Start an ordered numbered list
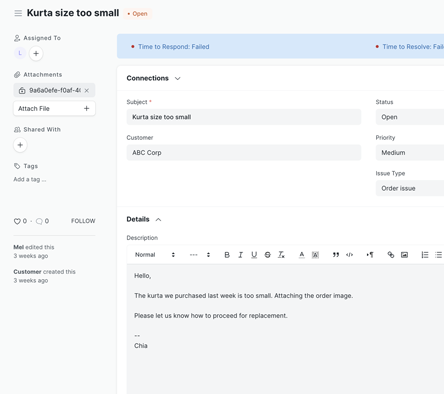This screenshot has width=444, height=394. tap(425, 255)
